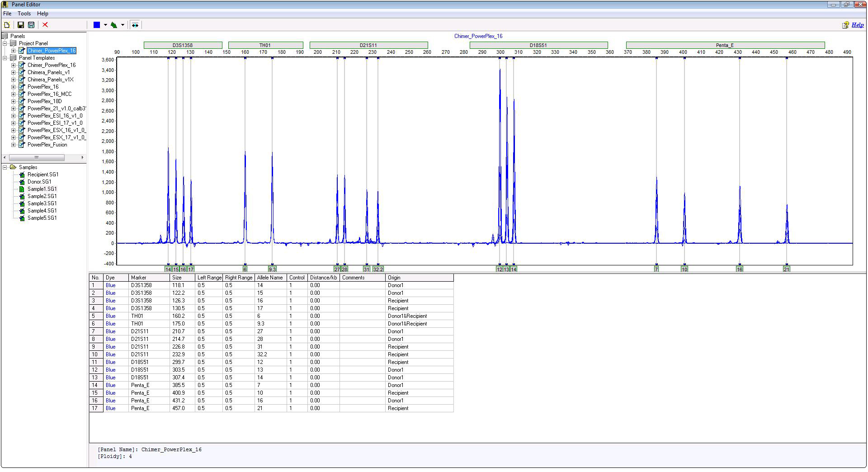Select the Penta_E marker bar
Screen dimensions: 868x472
click(725, 45)
